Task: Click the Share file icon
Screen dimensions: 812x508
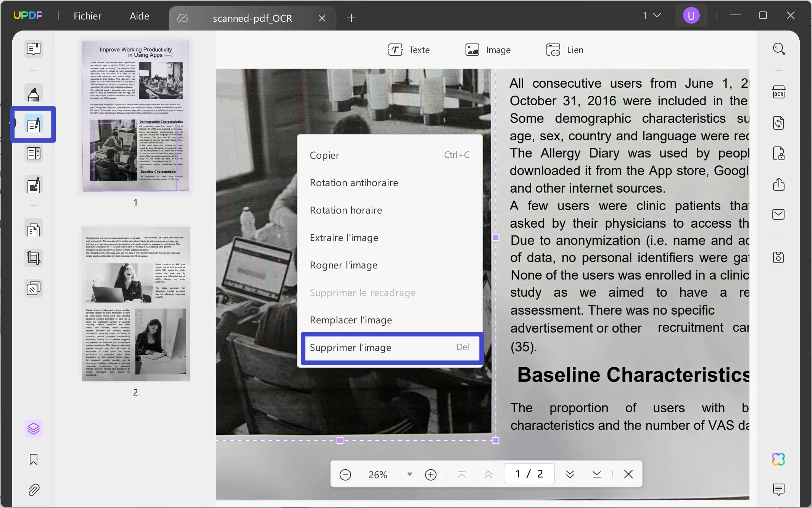Action: coord(778,184)
